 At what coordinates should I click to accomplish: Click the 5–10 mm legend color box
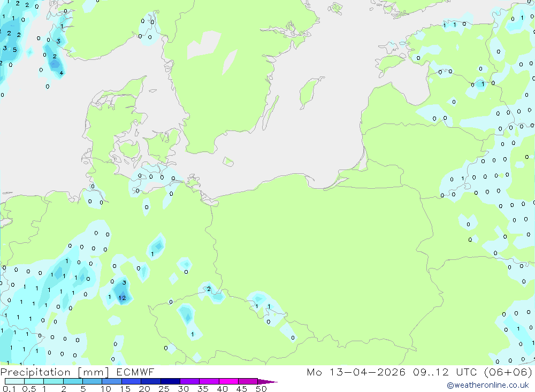93,381
